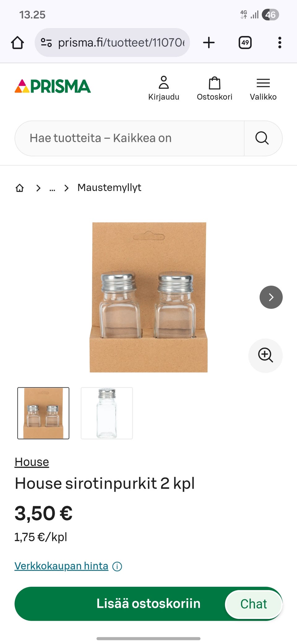The width and height of the screenshot is (297, 644).
Task: Open the Chat bubble
Action: (254, 604)
